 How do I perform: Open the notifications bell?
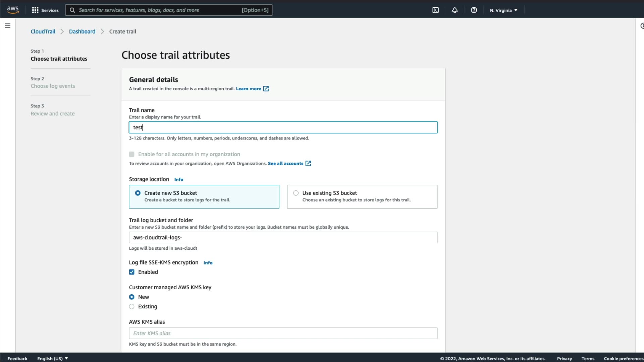click(454, 10)
